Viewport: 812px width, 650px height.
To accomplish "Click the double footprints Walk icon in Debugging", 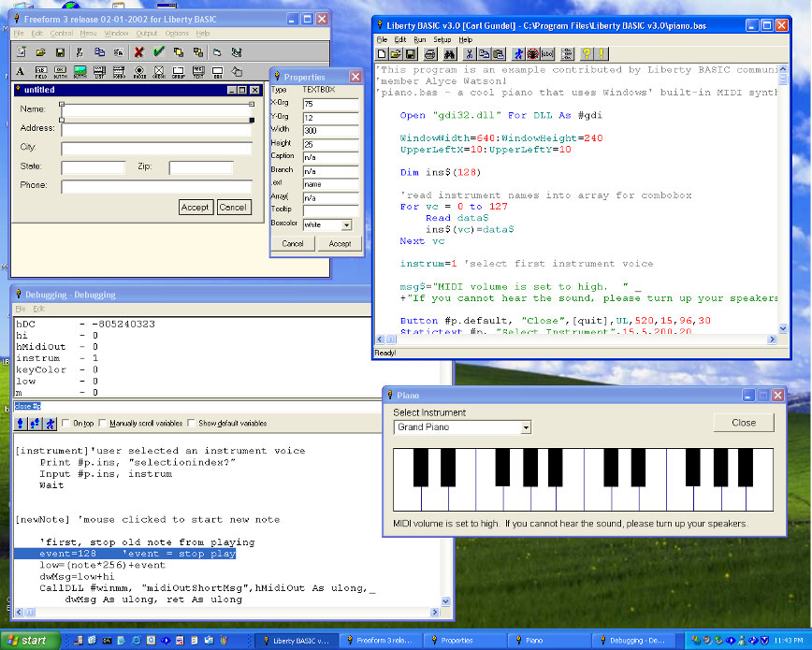I will pyautogui.click(x=35, y=424).
